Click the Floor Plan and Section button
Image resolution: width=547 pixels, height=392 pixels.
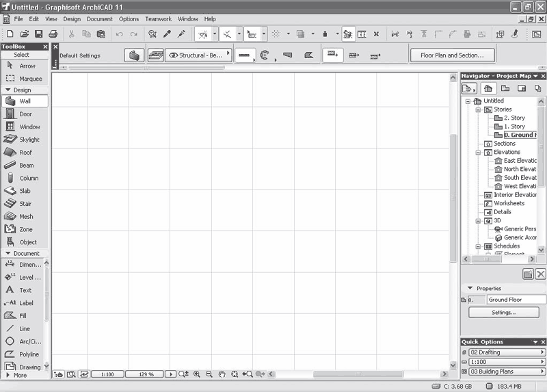[x=452, y=55]
